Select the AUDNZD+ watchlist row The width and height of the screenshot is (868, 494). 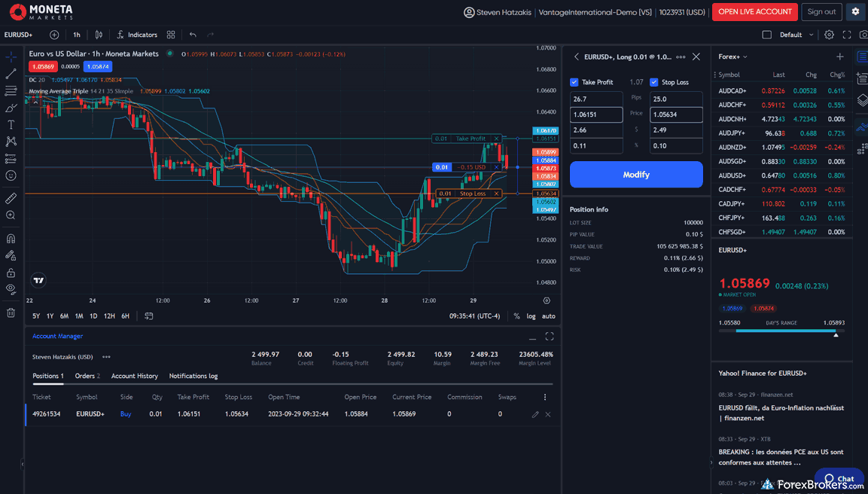pyautogui.click(x=781, y=148)
